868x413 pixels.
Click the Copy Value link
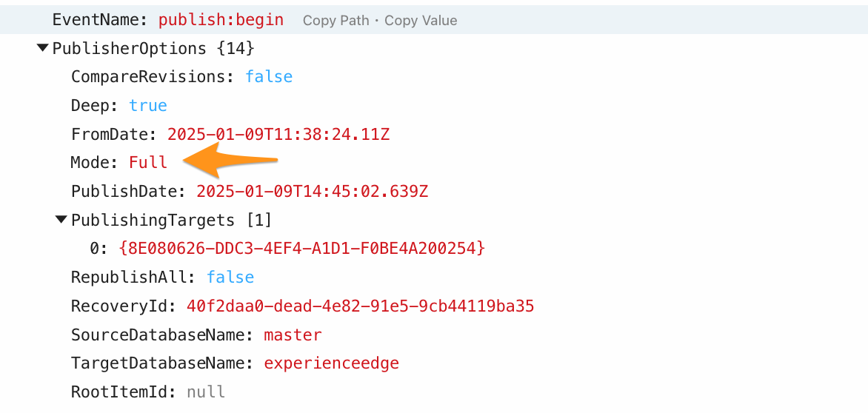[x=421, y=21]
